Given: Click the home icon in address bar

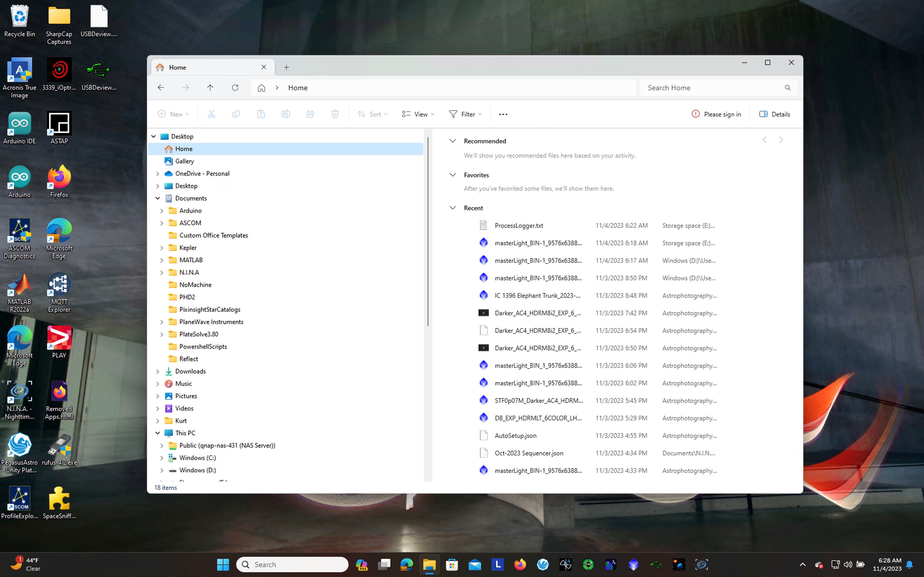Looking at the screenshot, I should pos(261,88).
